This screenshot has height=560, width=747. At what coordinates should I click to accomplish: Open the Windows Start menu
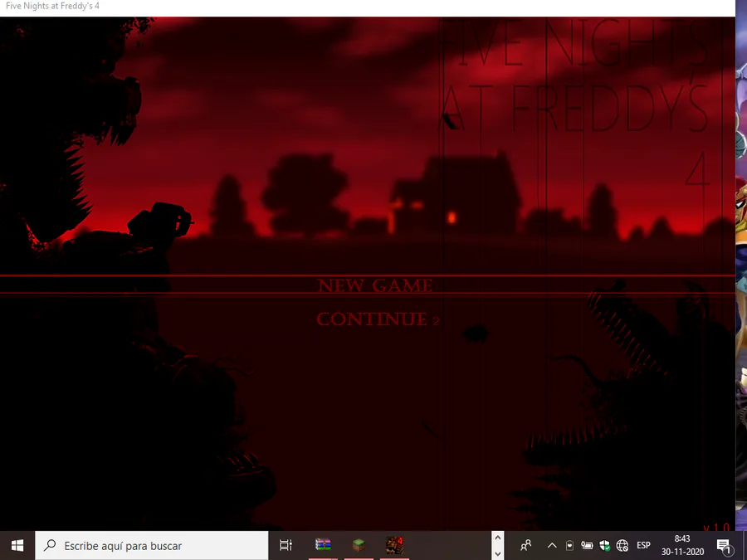pos(17,545)
